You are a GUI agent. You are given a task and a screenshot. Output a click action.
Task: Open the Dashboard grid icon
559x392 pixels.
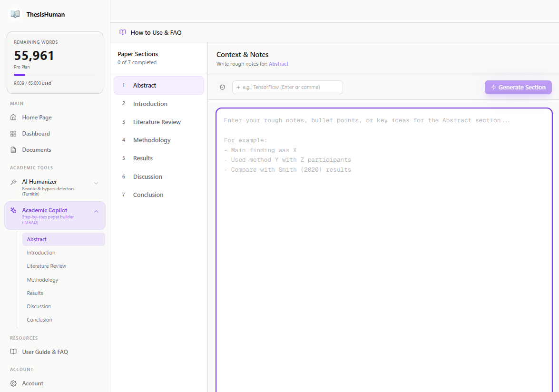pos(14,133)
